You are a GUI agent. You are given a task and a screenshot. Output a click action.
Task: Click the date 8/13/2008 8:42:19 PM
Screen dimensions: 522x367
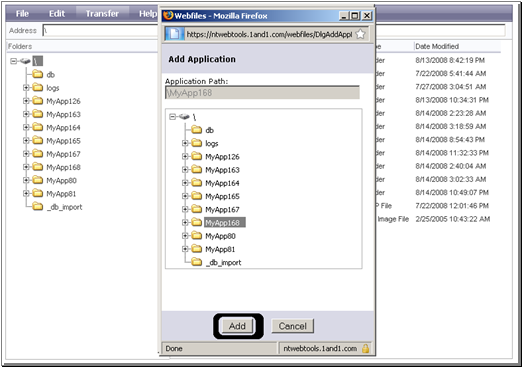pyautogui.click(x=450, y=60)
